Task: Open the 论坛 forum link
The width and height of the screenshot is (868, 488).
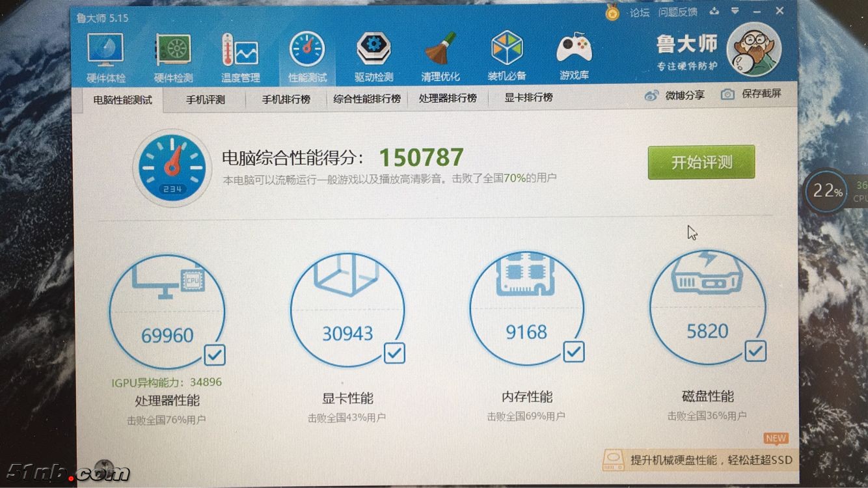Action: (x=640, y=12)
